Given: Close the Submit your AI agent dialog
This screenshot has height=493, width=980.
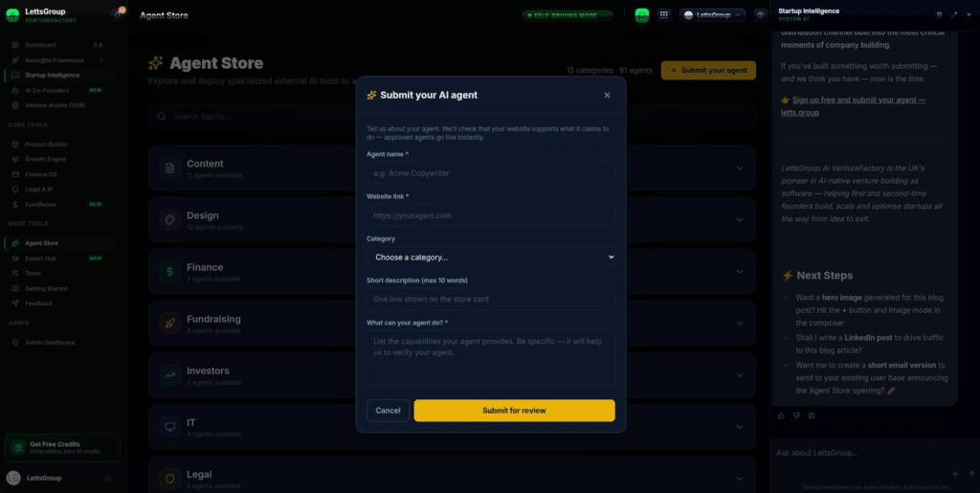Looking at the screenshot, I should [607, 95].
